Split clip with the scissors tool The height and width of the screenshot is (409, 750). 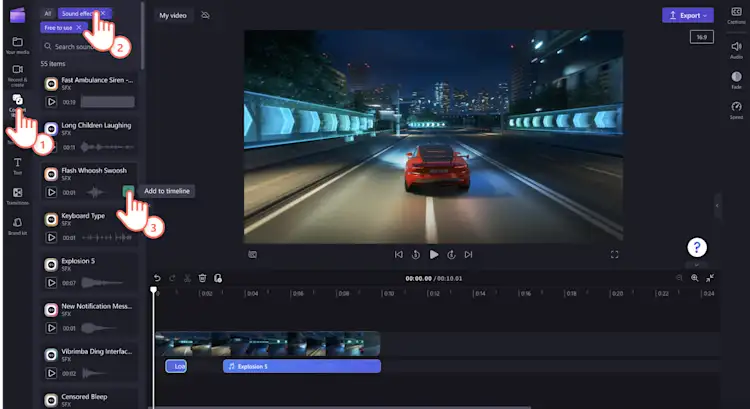(188, 278)
